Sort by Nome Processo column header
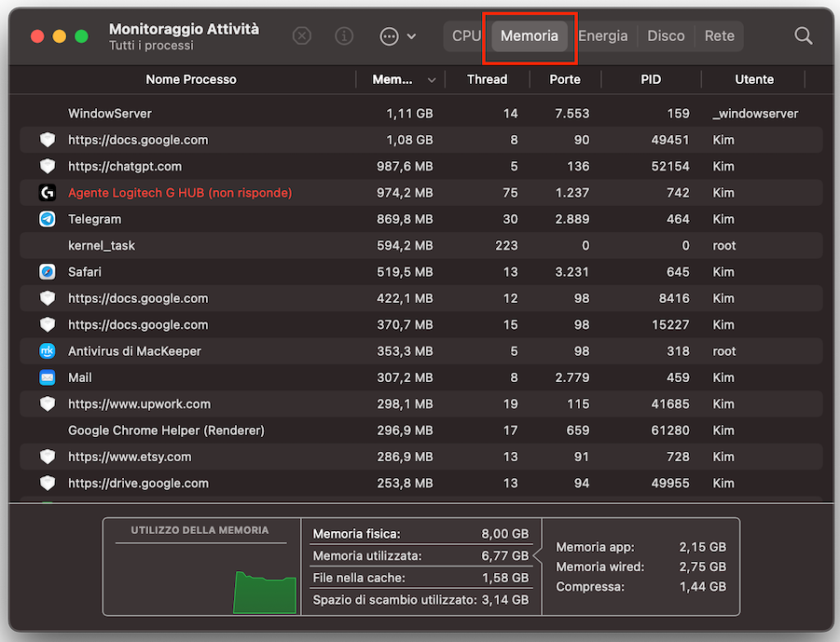The width and height of the screenshot is (840, 642). [x=191, y=79]
